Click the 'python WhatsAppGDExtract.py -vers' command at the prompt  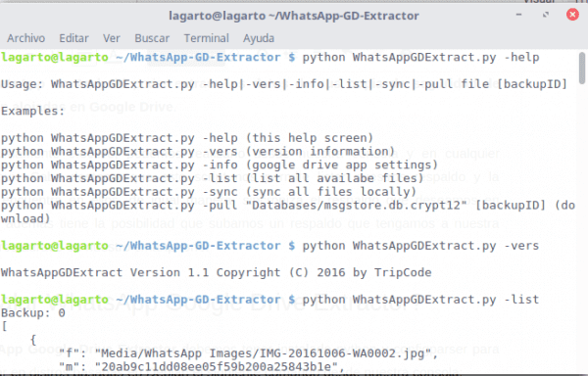coord(420,246)
